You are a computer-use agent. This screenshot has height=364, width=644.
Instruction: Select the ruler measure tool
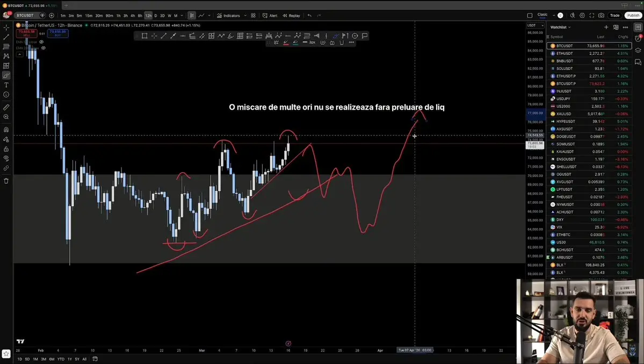tap(6, 108)
